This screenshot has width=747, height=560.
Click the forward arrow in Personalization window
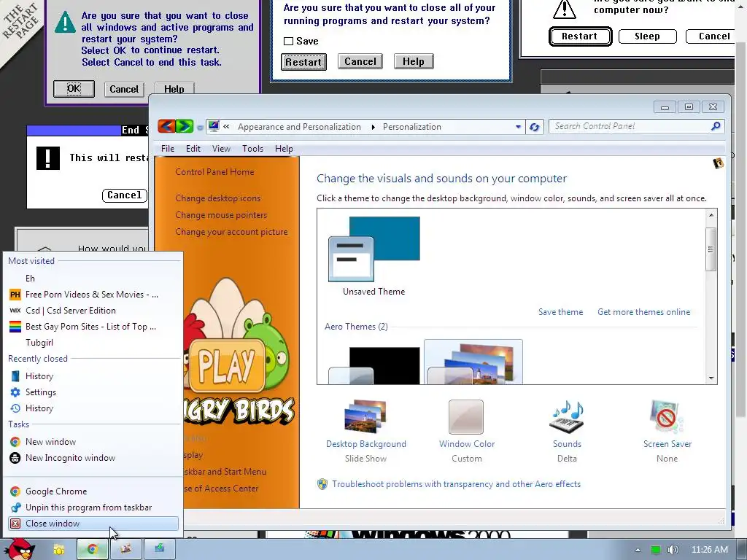185,126
